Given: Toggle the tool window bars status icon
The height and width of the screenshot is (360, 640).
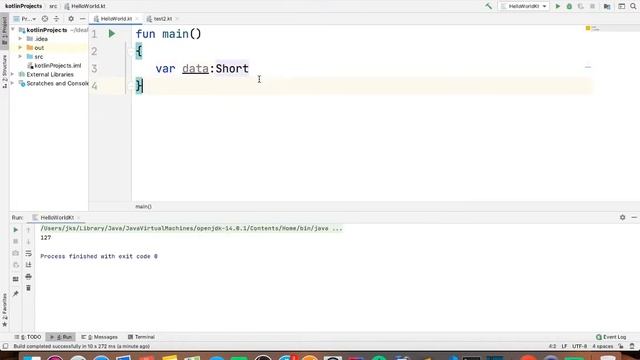Looking at the screenshot, I should (5, 346).
